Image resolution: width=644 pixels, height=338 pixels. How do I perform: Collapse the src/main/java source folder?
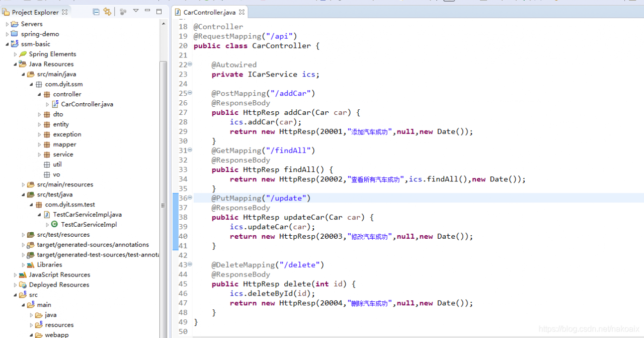23,75
